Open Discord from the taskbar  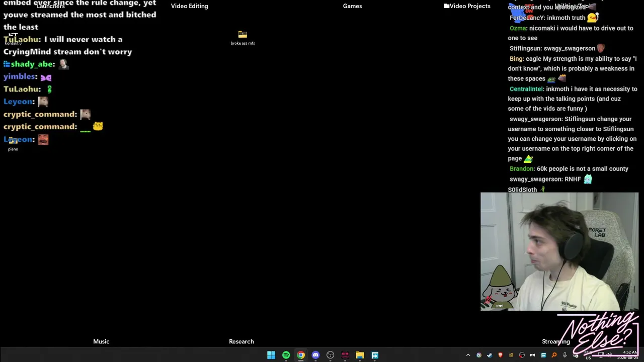pyautogui.click(x=315, y=355)
